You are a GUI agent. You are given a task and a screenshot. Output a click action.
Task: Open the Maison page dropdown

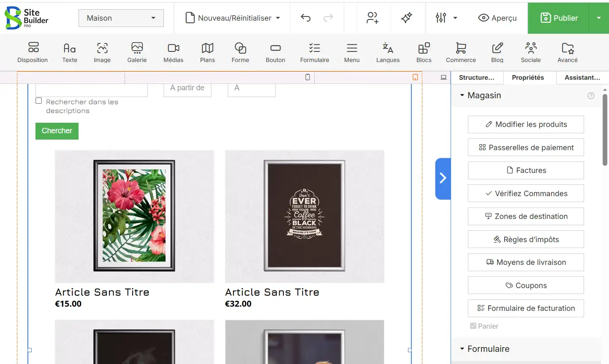121,18
